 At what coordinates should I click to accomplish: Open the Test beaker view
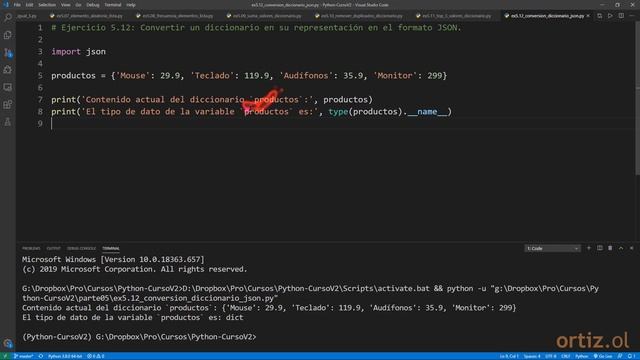[x=8, y=122]
